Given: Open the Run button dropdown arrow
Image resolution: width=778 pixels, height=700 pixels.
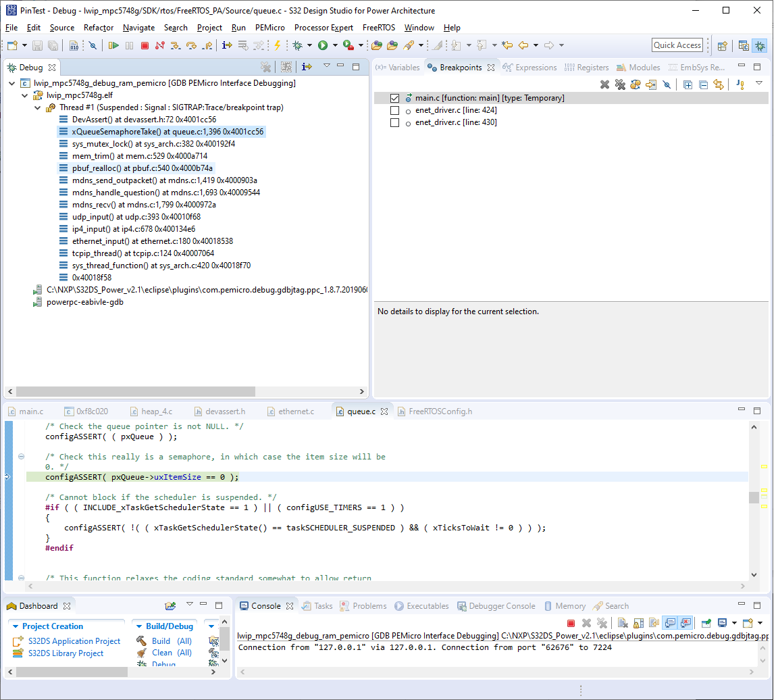Looking at the screenshot, I should [x=335, y=45].
